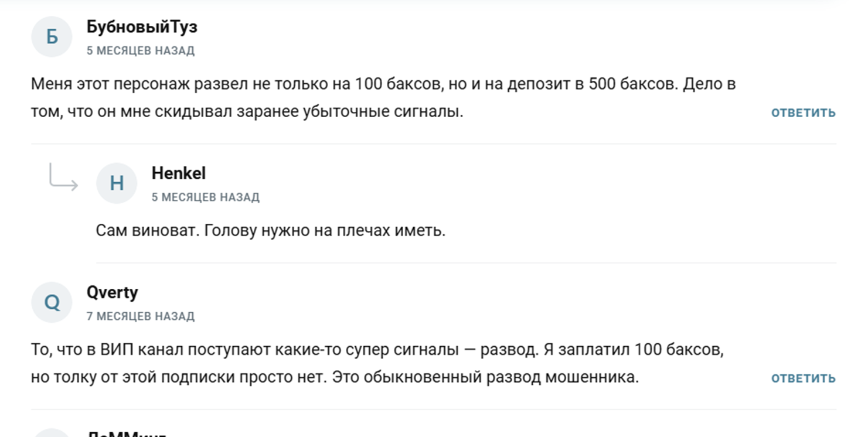Screen dimensions: 868x437
Task: Click the timestamp 5 МЕСЯЦЕВ НАЗАД on the top comment
Action: point(141,51)
